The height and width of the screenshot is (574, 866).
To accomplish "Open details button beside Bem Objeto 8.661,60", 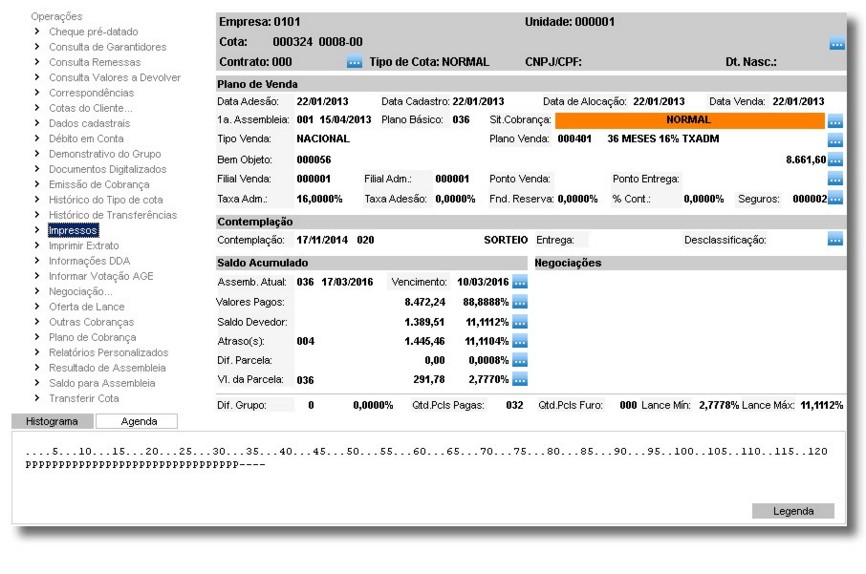I will pos(835,160).
